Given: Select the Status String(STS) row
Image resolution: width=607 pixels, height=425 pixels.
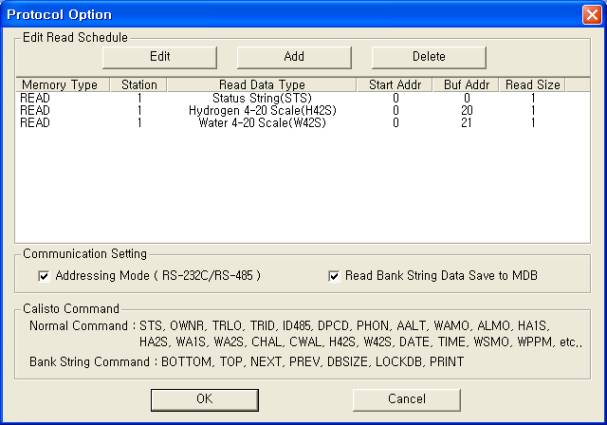Looking at the screenshot, I should point(262,98).
